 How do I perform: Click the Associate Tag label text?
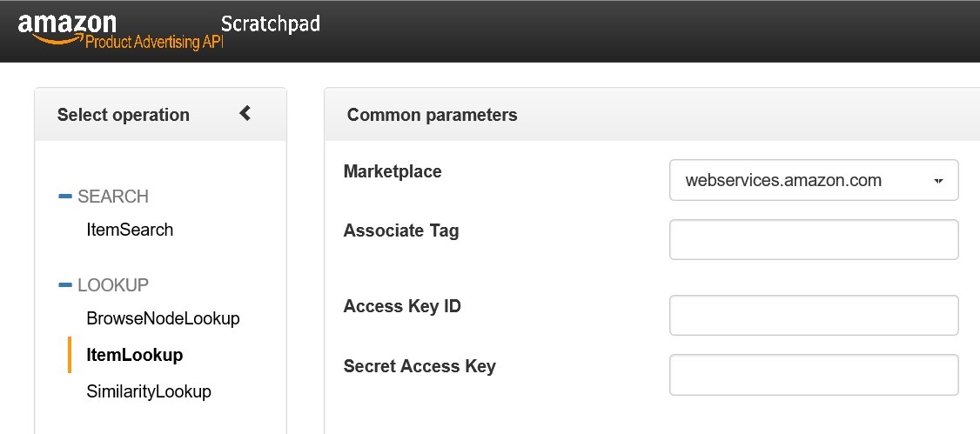coord(401,230)
